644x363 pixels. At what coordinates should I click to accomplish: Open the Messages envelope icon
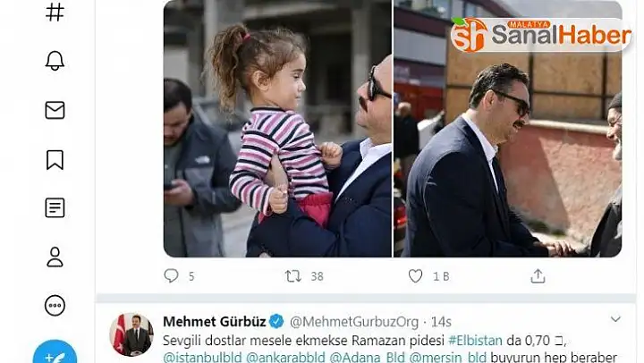click(55, 110)
